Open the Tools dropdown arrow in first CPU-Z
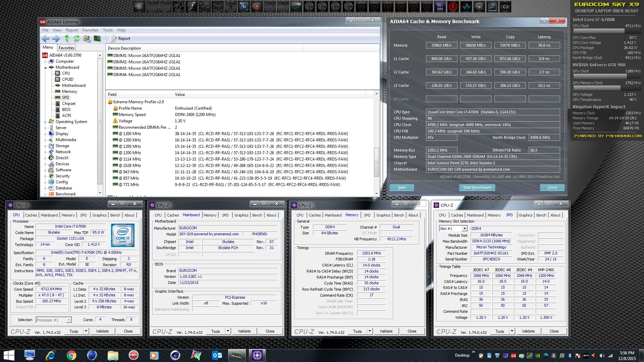This screenshot has height=362, width=644. [86, 331]
